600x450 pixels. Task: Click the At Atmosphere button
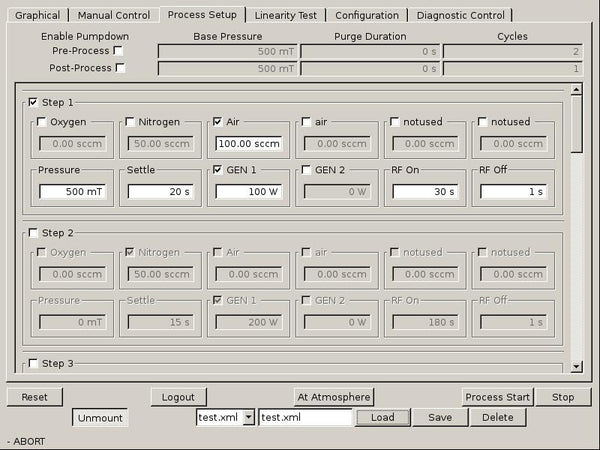333,397
